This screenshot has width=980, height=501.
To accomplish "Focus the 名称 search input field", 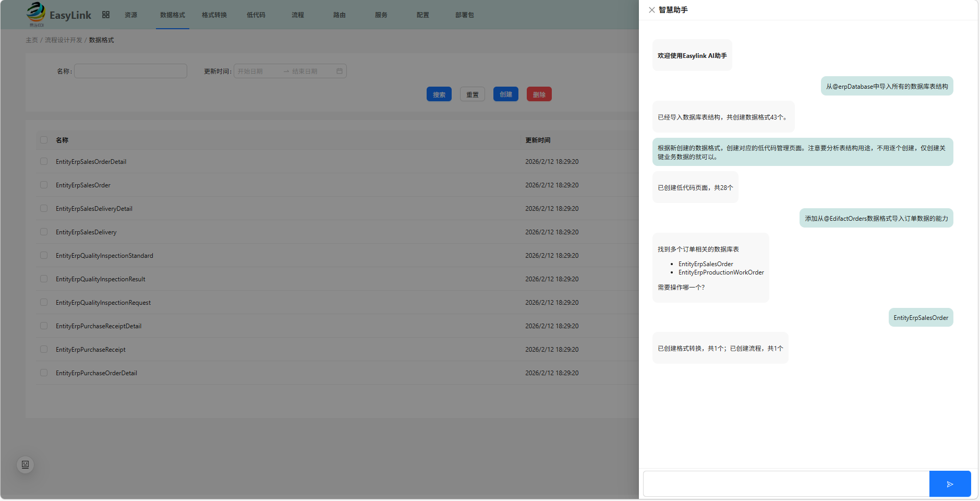I will 130,71.
